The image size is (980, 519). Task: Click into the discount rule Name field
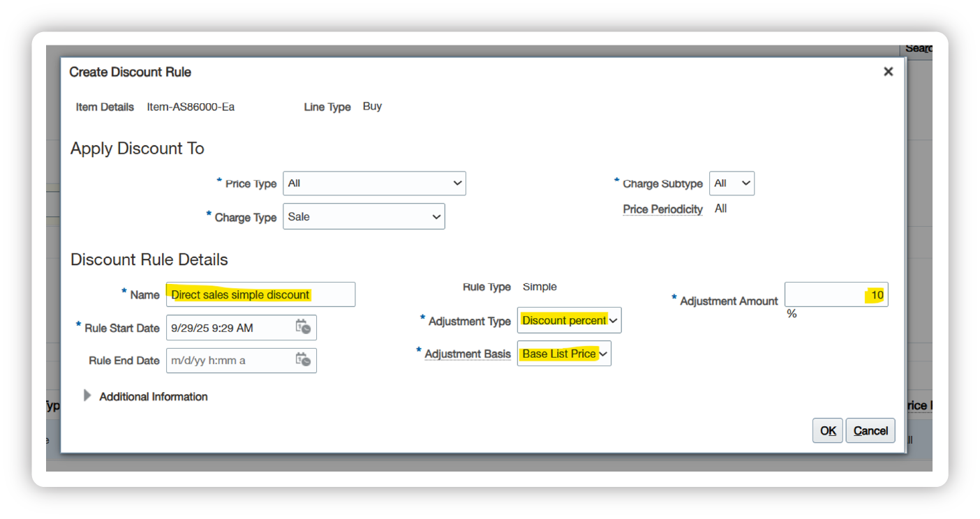tap(260, 294)
